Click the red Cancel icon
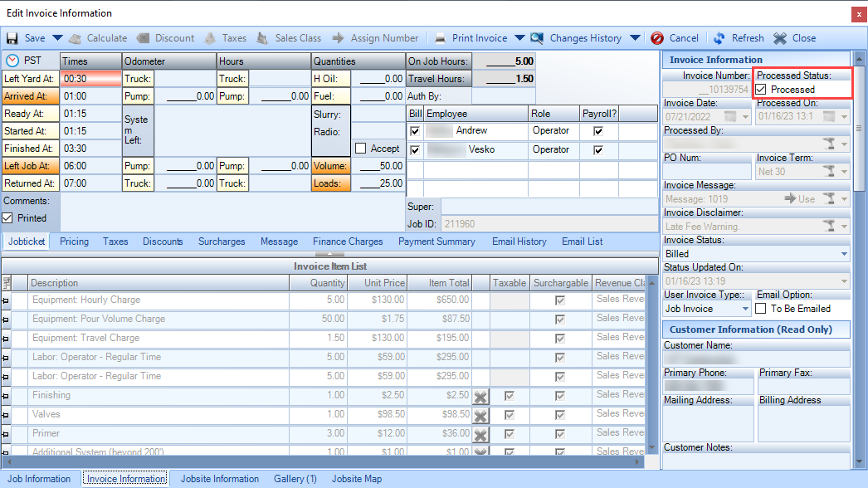The image size is (868, 488). [x=657, y=38]
